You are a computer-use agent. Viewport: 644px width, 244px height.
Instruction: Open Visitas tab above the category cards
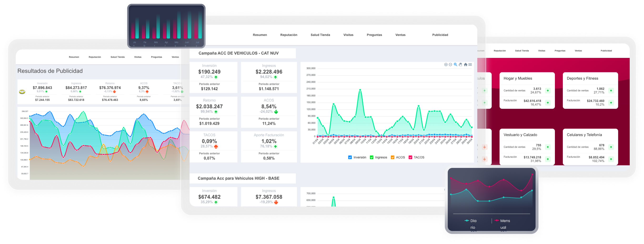[x=542, y=51]
